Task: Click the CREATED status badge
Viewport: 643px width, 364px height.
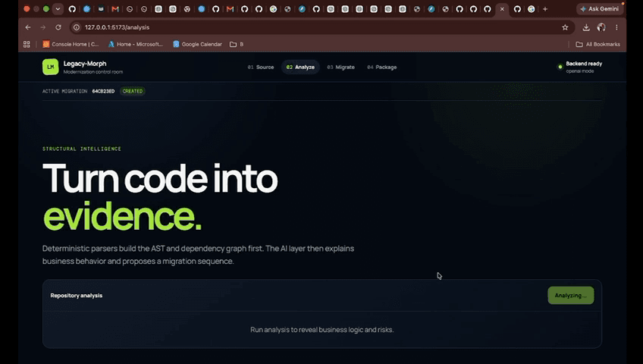Action: click(133, 91)
